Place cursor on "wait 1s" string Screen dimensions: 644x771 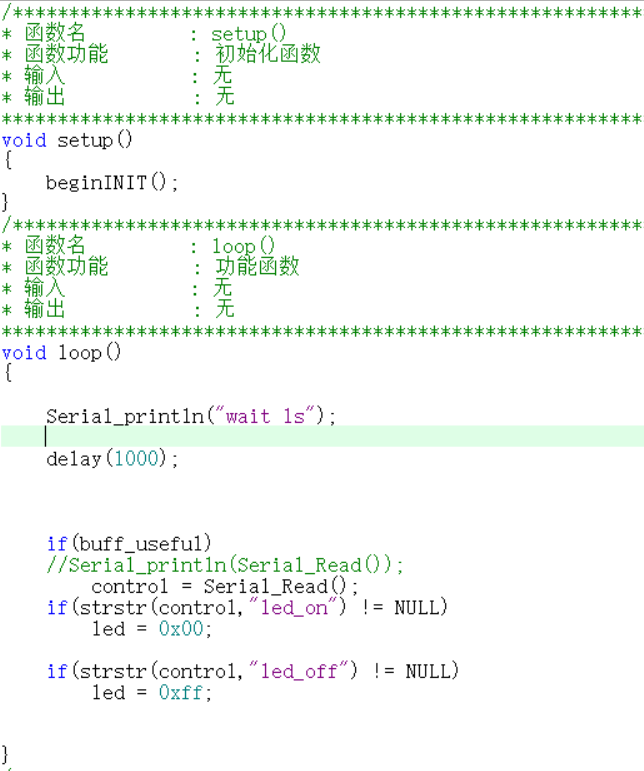coord(269,416)
